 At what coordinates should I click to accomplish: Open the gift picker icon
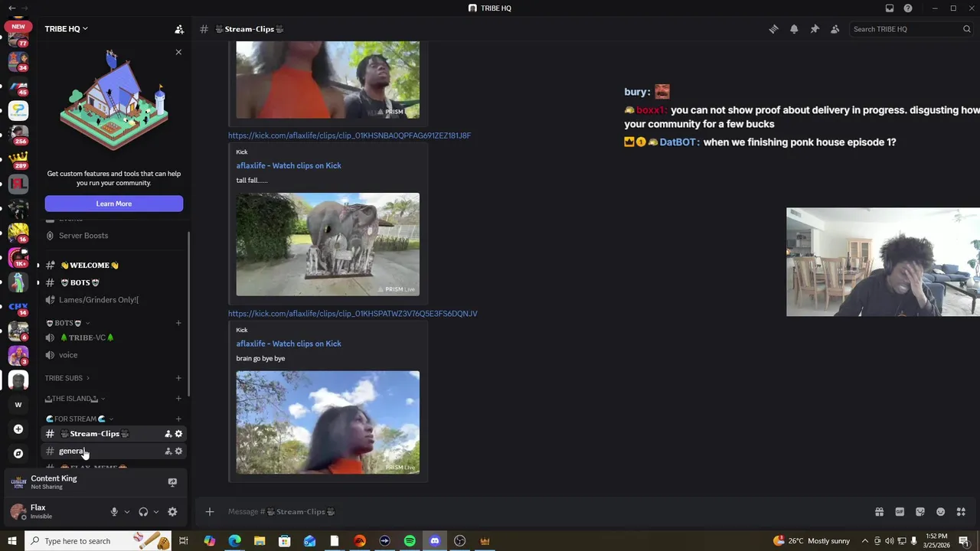pos(879,512)
